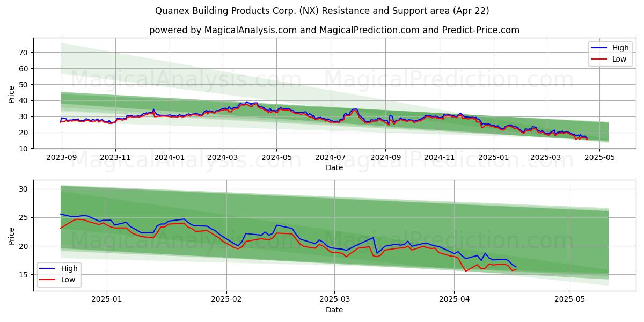Screen dimensions: 644x322
Task: Click the '2025-05' date label on top chart
Action: [x=599, y=158]
